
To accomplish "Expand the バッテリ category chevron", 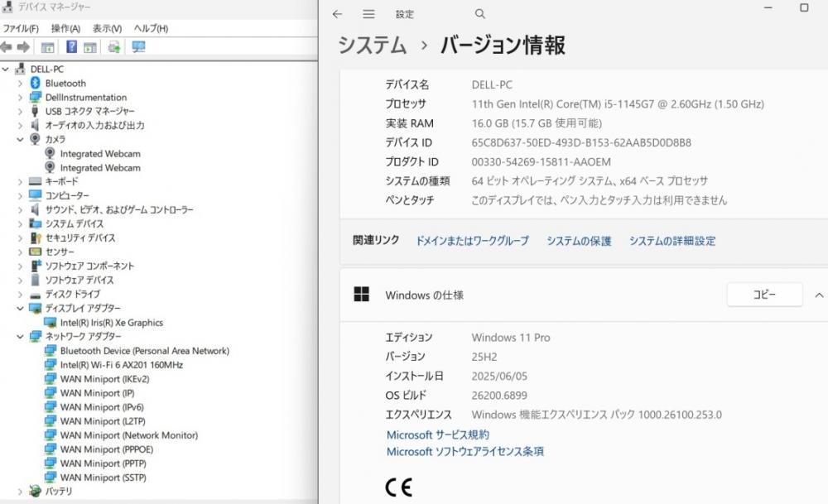I will tap(20, 492).
